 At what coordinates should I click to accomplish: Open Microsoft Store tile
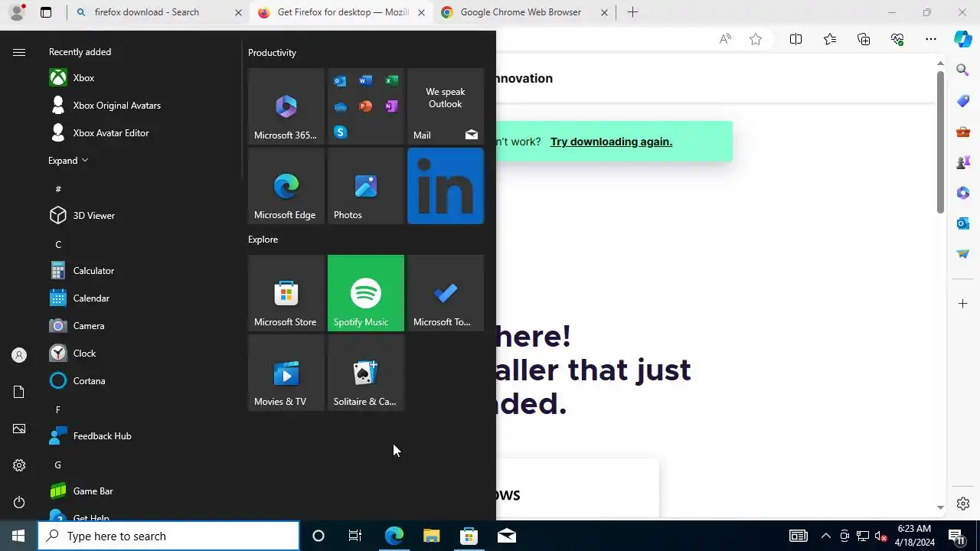coord(286,293)
